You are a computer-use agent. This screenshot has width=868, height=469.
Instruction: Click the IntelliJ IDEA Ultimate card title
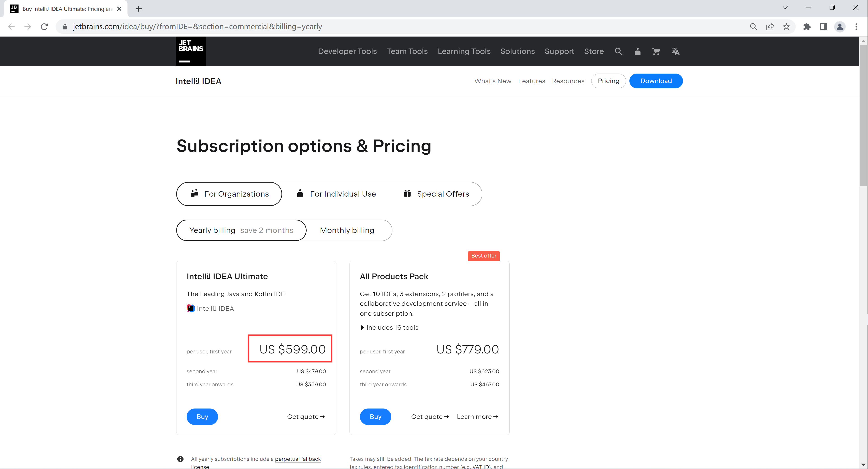tap(227, 276)
